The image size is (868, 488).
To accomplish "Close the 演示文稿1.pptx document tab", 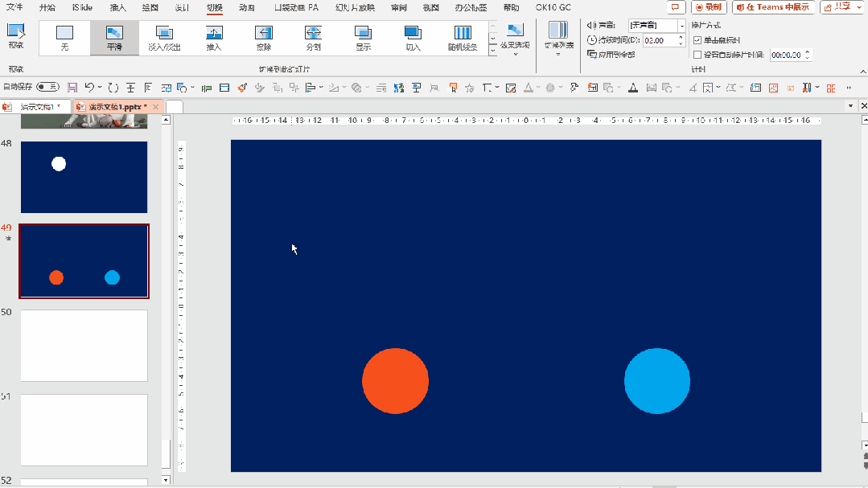I will (155, 107).
